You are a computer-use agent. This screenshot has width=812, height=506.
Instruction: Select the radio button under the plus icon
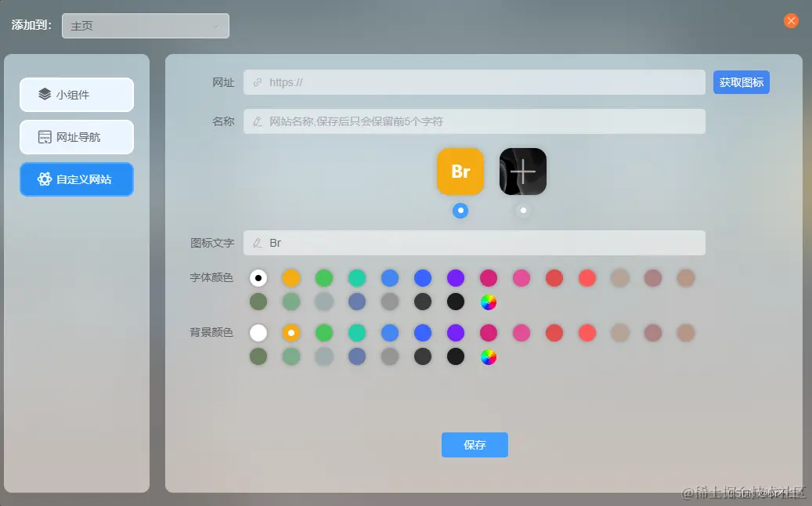tap(522, 210)
